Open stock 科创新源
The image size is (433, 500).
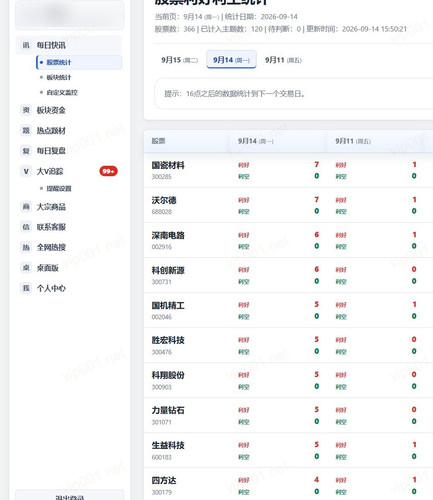168,270
